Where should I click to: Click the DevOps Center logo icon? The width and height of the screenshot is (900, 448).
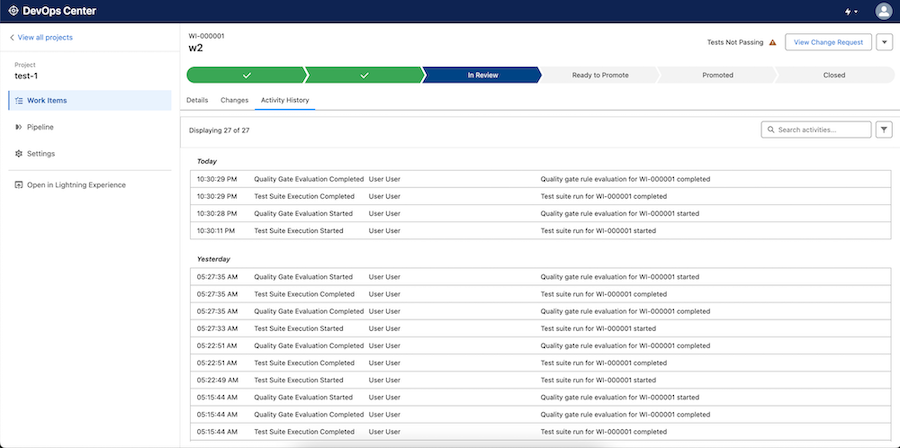point(13,11)
